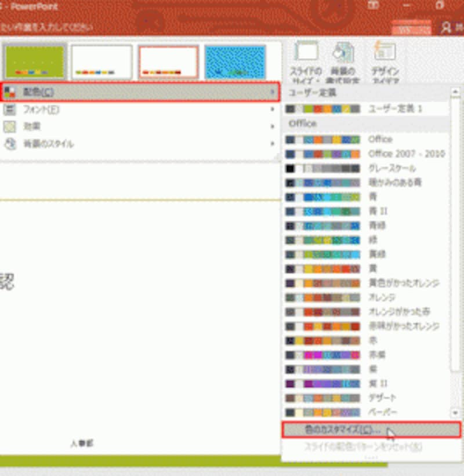Screen dimensions: 464x476
Task: Select the デザート color scheme
Action: tap(366, 398)
